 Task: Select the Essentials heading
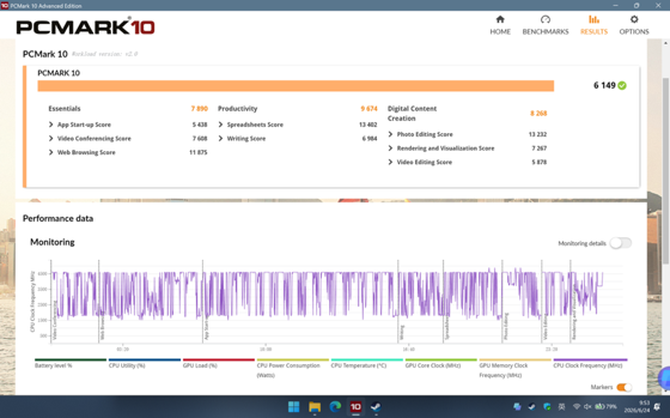click(64, 109)
